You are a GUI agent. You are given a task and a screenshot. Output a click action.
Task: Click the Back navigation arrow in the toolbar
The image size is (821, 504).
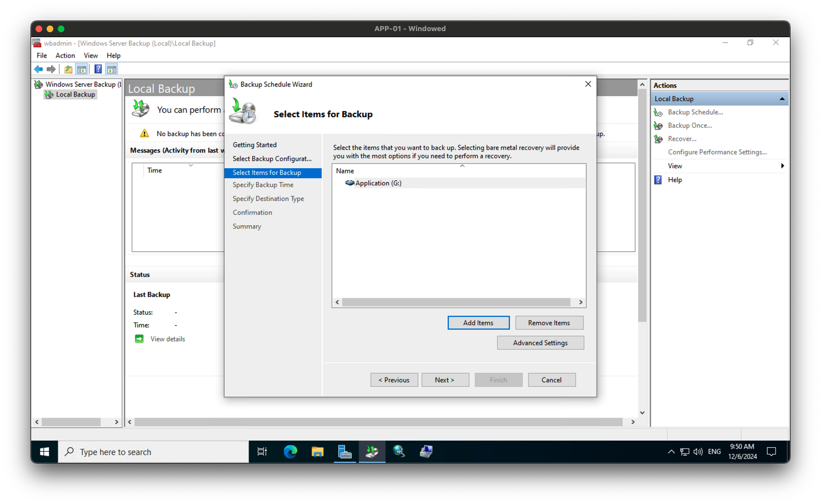tap(38, 69)
